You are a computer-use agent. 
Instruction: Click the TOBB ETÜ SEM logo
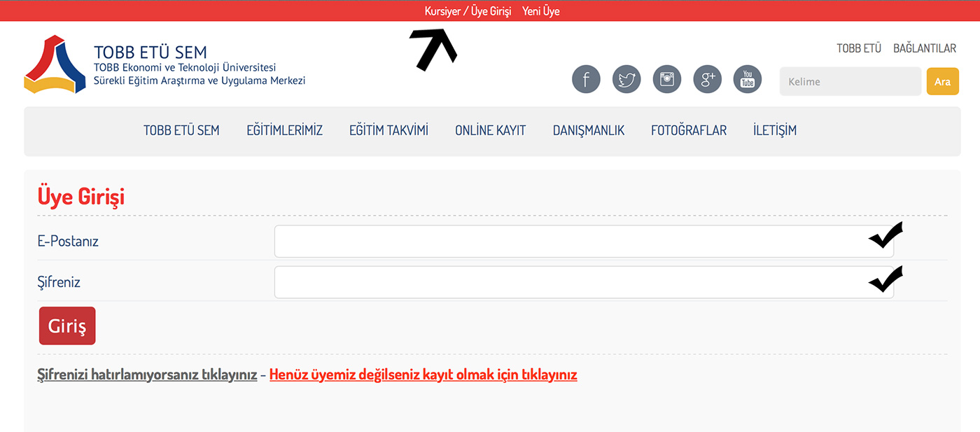click(x=55, y=64)
